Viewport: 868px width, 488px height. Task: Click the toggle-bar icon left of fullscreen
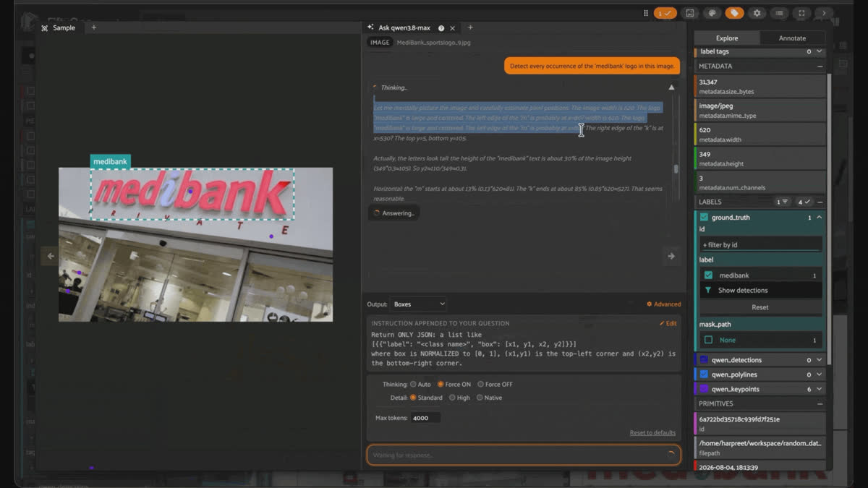click(779, 13)
